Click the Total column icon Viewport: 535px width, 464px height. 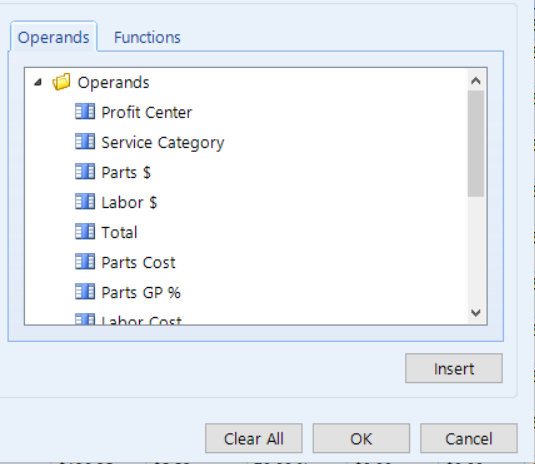coord(85,232)
